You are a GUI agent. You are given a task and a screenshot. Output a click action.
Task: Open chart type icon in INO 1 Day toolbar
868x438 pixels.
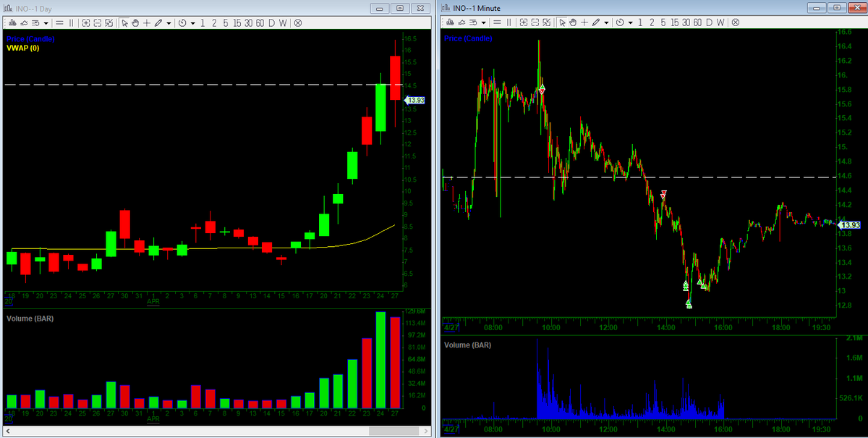[x=12, y=22]
